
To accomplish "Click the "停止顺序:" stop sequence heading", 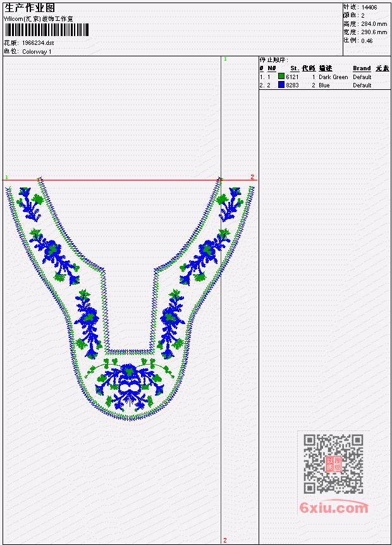I will 274,60.
